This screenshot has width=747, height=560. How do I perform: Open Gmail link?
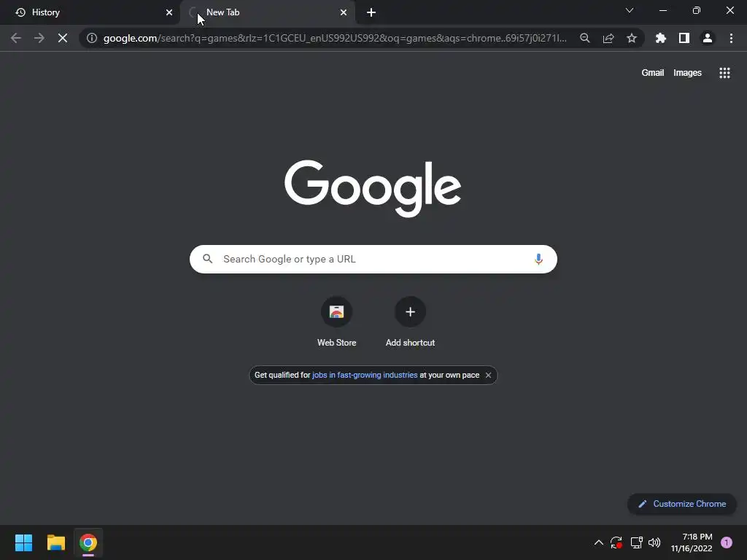tap(653, 73)
